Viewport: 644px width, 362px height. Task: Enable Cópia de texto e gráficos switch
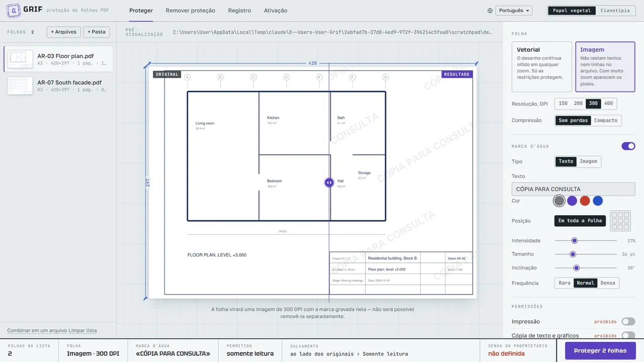coord(628,335)
